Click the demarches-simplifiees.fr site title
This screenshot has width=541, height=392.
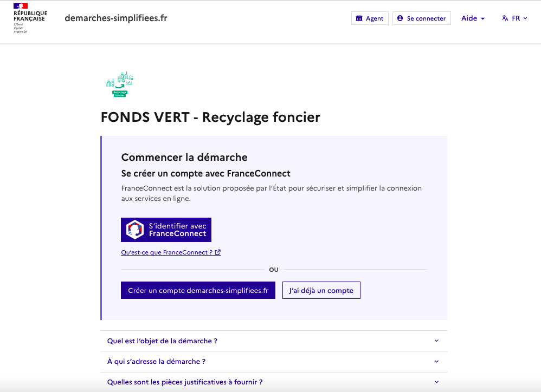115,18
